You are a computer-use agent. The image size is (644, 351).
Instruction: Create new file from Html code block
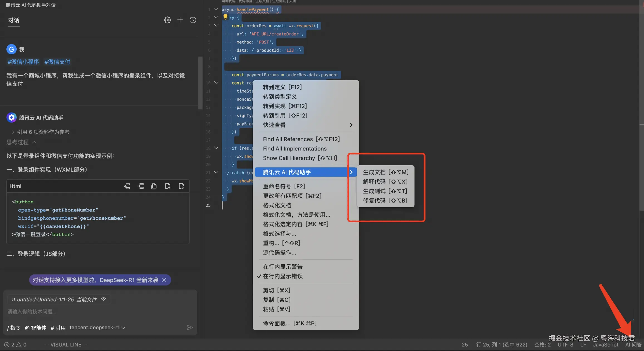(168, 186)
